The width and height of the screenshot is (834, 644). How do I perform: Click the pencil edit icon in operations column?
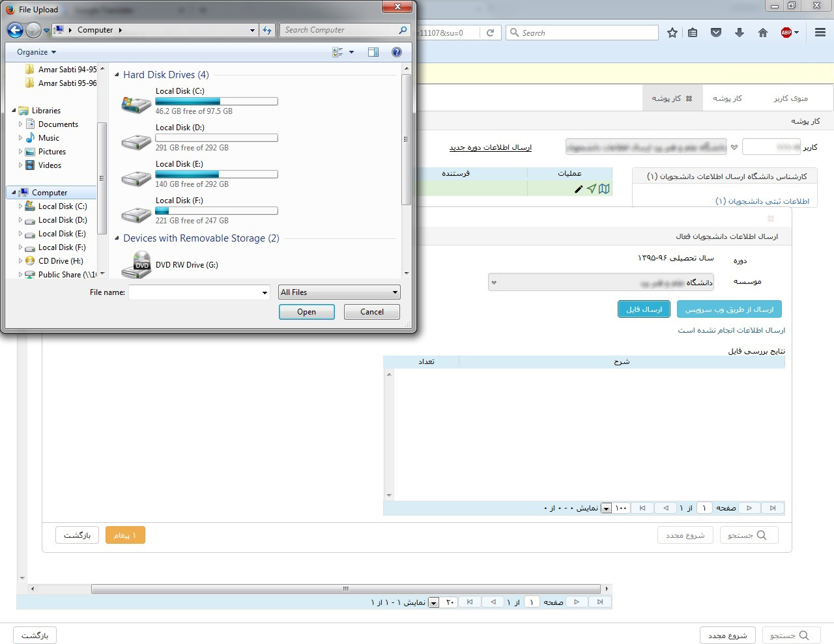tap(578, 189)
